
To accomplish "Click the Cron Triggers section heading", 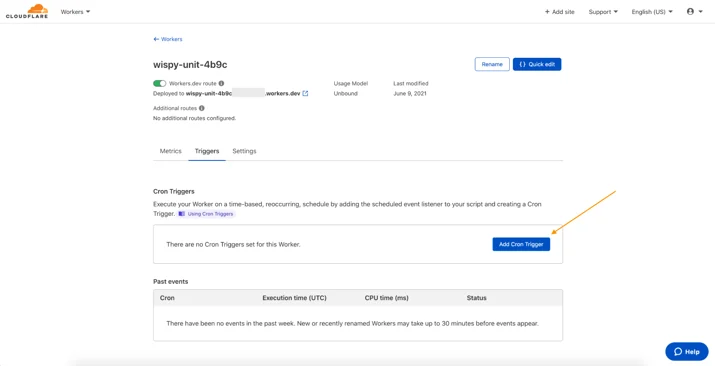I will [x=174, y=191].
